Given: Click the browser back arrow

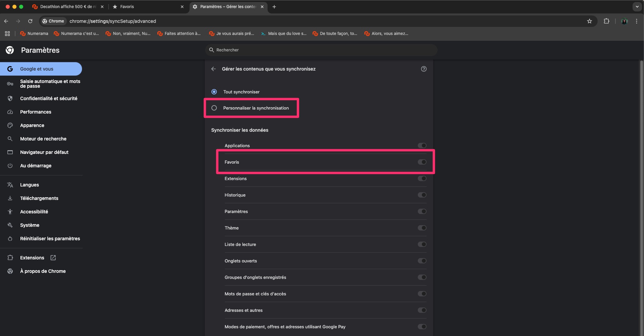Looking at the screenshot, I should coord(6,21).
